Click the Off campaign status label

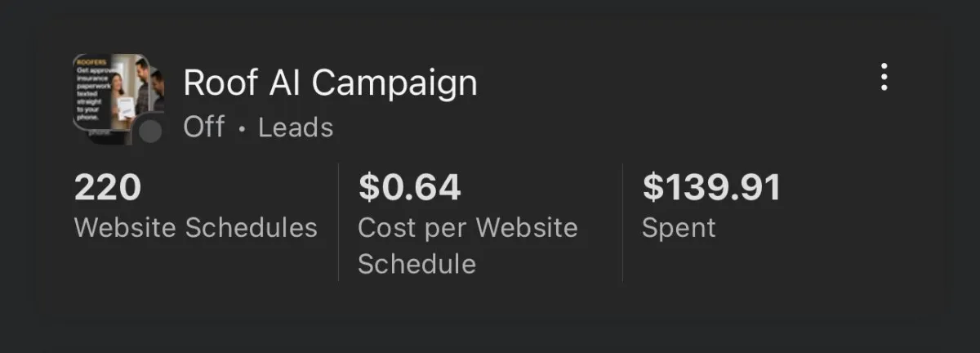[203, 127]
